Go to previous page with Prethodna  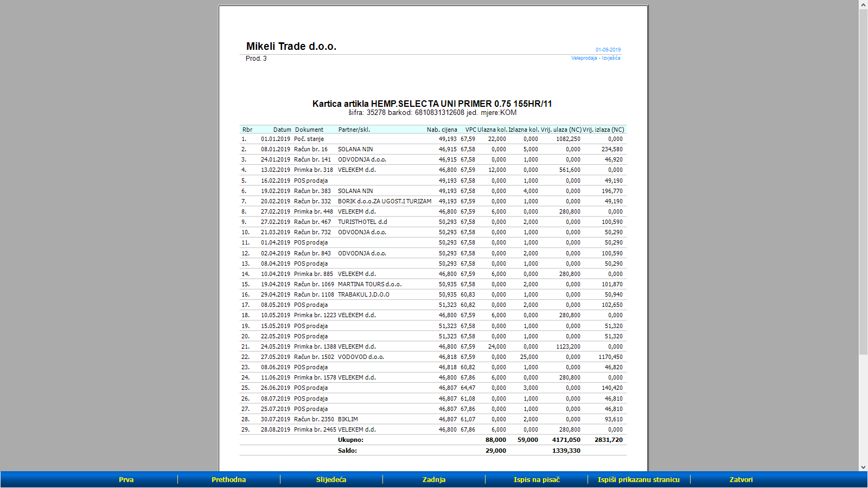click(228, 479)
